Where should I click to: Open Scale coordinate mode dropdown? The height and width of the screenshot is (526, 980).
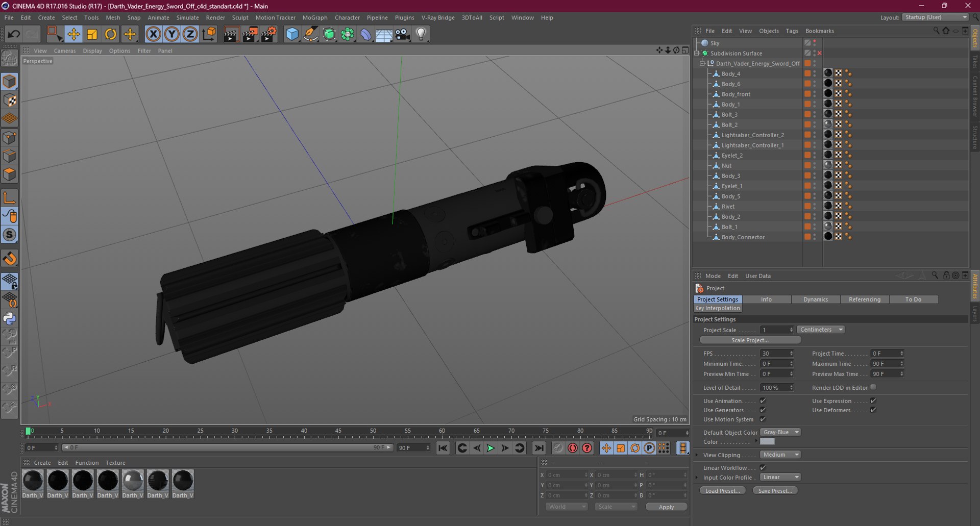(x=616, y=507)
